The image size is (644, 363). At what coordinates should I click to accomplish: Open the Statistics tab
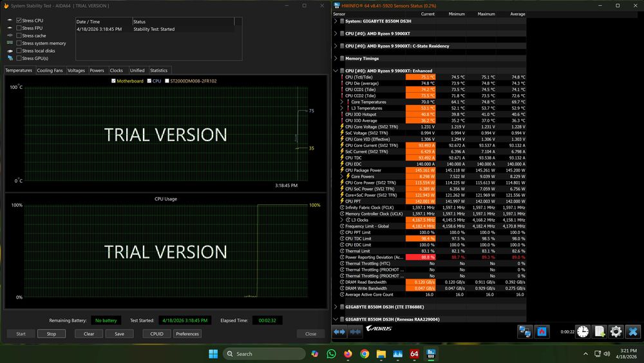(x=159, y=70)
